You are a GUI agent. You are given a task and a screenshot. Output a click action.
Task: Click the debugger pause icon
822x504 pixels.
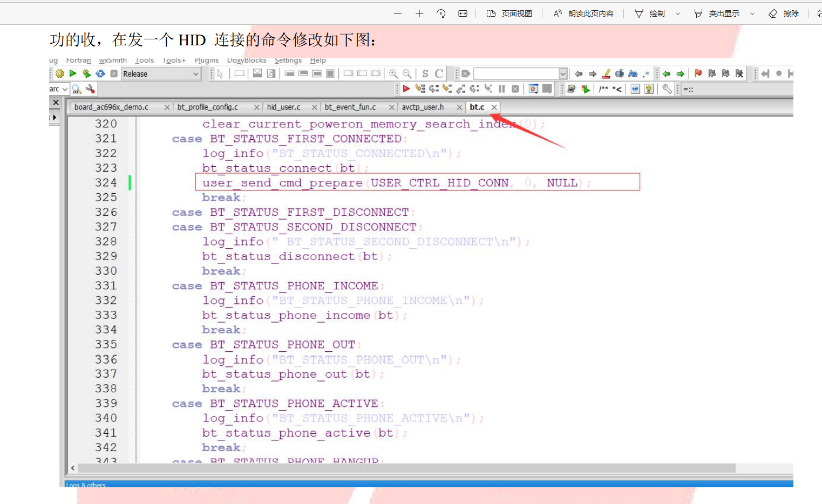(x=502, y=89)
